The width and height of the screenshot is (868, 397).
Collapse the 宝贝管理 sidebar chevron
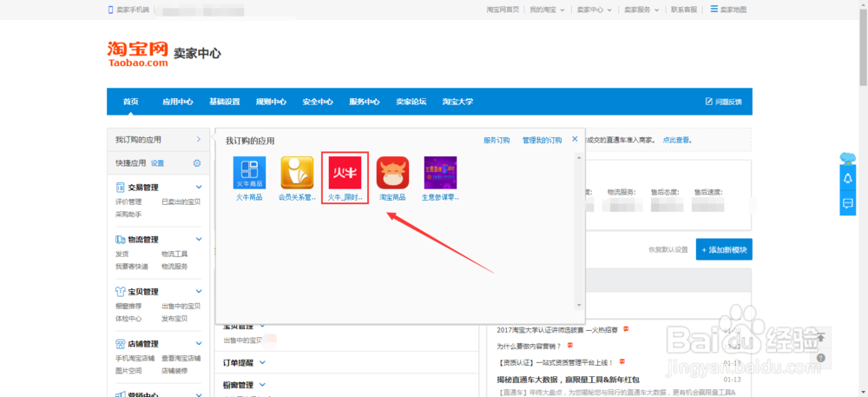click(x=199, y=291)
